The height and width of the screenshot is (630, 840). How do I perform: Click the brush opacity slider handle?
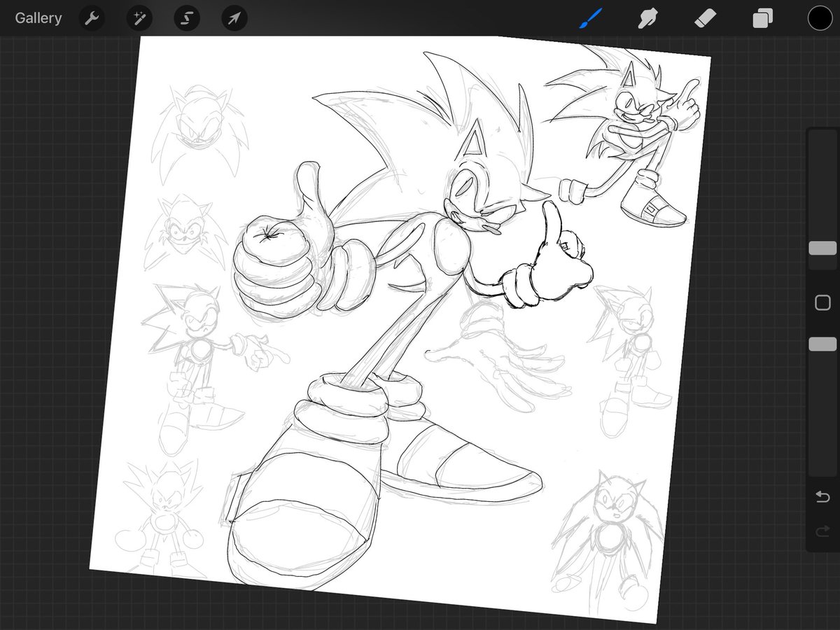[x=822, y=344]
